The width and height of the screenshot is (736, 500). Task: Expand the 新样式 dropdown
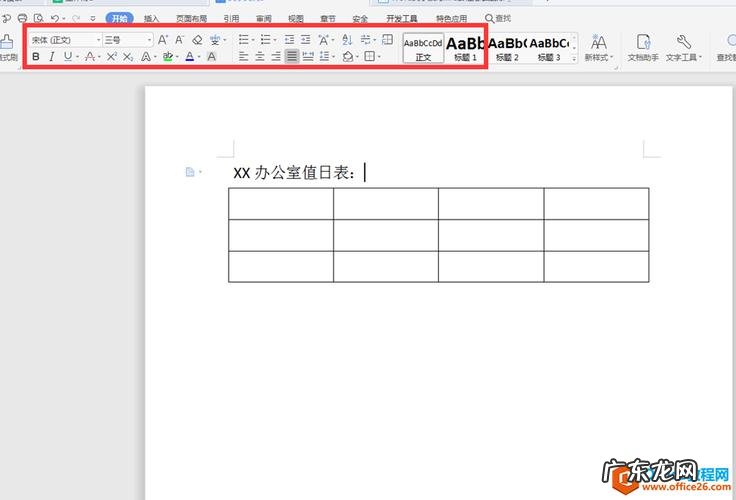tap(599, 58)
